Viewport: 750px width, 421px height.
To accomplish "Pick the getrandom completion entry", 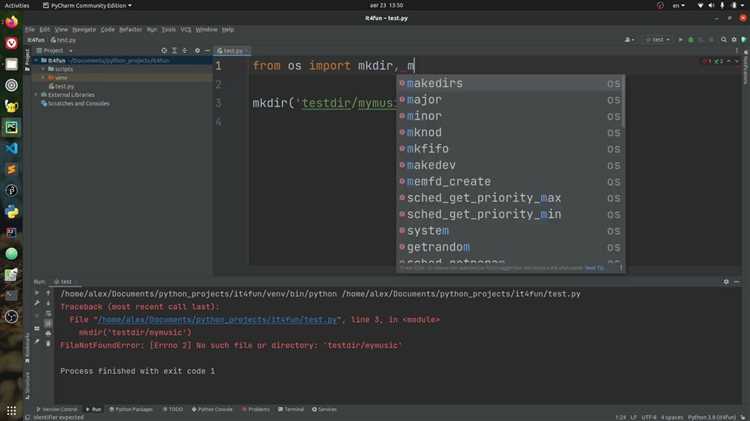I will 510,247.
